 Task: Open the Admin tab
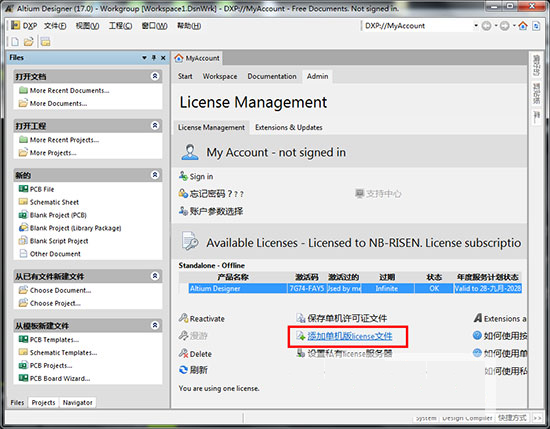coord(317,76)
